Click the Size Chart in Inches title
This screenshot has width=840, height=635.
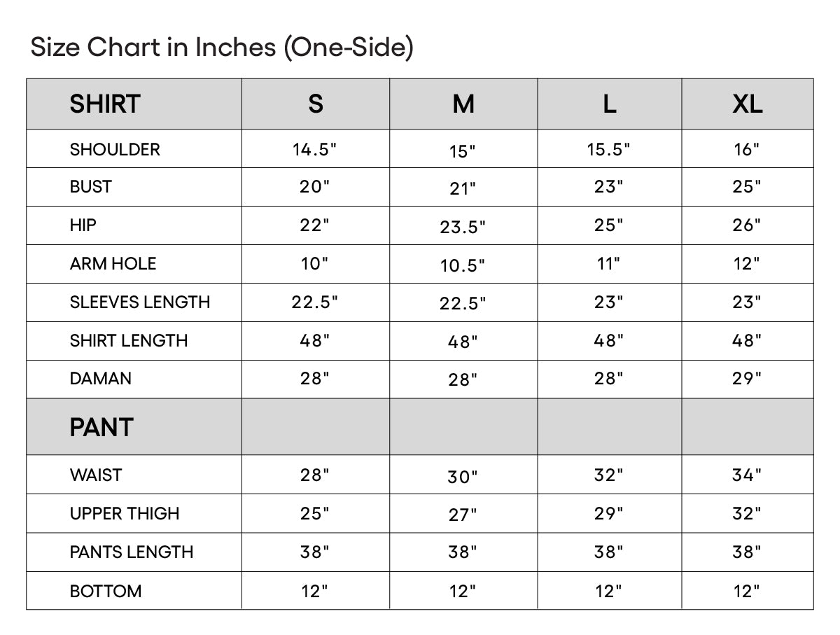pyautogui.click(x=223, y=48)
